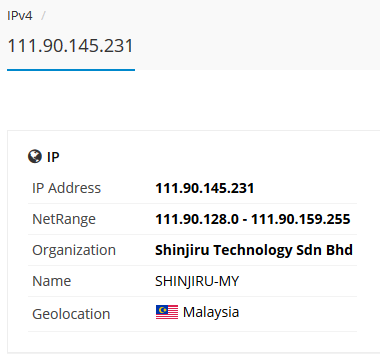Click the breadcrumb slash separator after IPv4
This screenshot has width=380, height=360.
click(43, 16)
